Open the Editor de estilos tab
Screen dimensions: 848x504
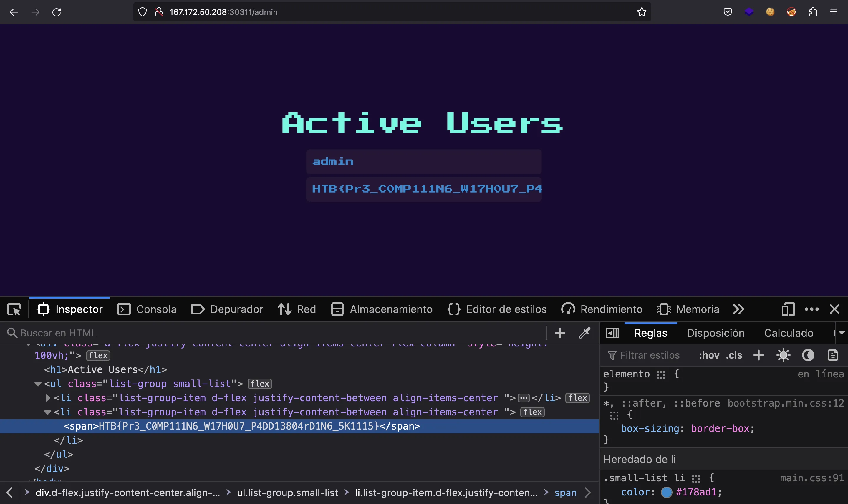point(497,309)
